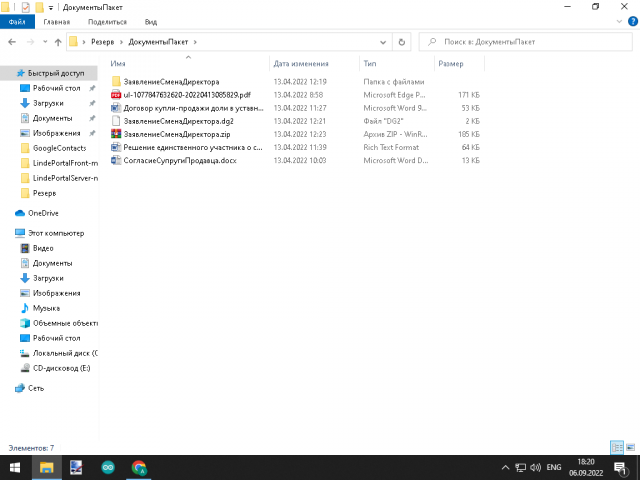The image size is (640, 480).
Task: Open GoogleContacts folder in sidebar
Action: pyautogui.click(x=60, y=148)
